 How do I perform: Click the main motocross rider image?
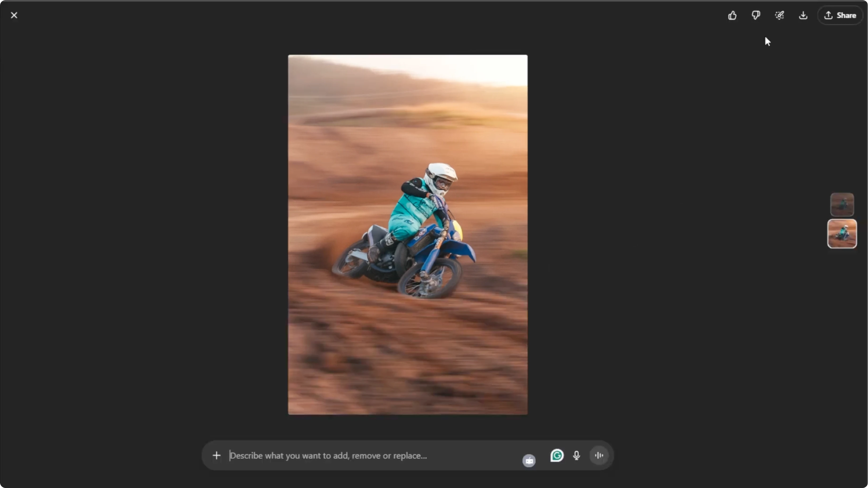[x=408, y=234]
